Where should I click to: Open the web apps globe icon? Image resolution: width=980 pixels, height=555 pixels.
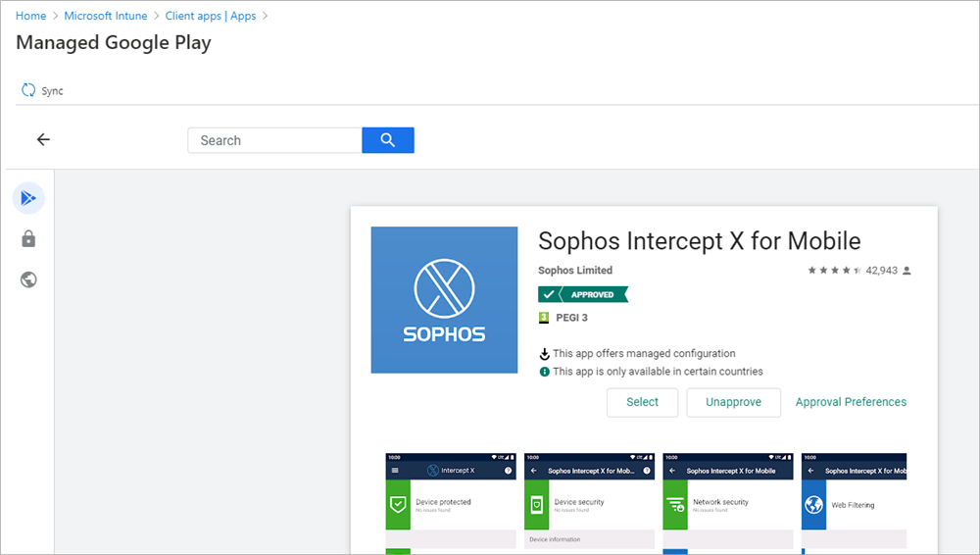point(28,279)
